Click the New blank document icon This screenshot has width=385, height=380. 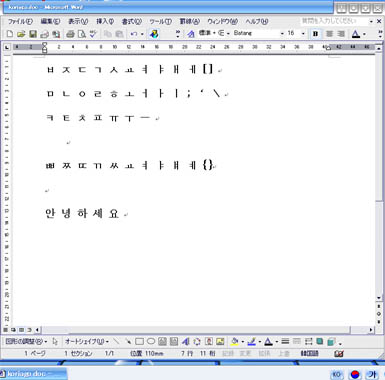click(10, 34)
